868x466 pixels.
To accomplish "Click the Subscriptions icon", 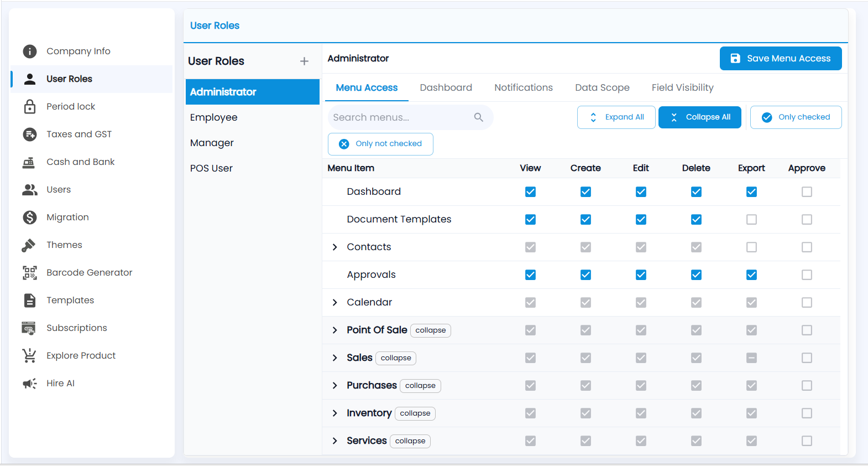I will coord(29,328).
